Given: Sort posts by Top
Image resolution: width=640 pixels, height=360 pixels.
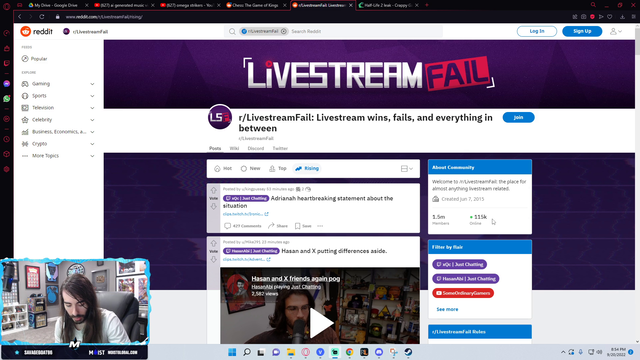Looking at the screenshot, I should pyautogui.click(x=278, y=169).
